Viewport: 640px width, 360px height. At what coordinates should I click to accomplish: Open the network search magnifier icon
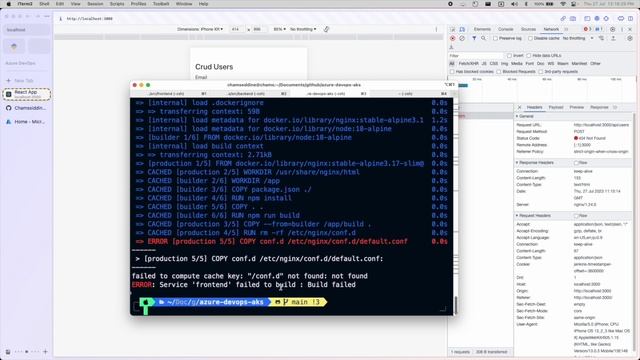coord(483,38)
